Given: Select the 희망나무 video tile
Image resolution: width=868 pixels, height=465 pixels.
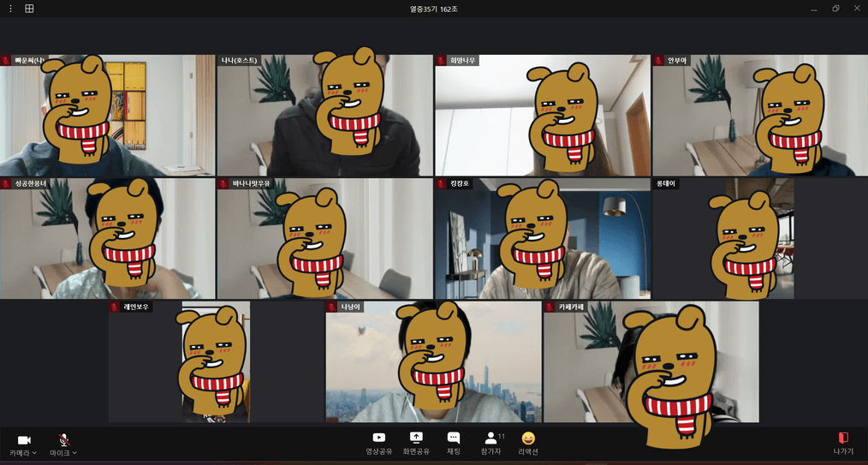Looking at the screenshot, I should 543,115.
